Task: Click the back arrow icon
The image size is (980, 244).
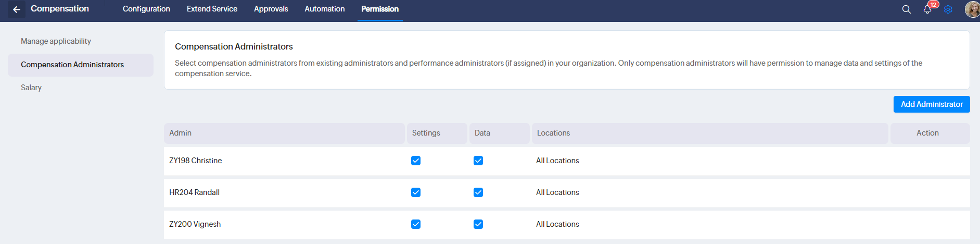Action: 17,9
